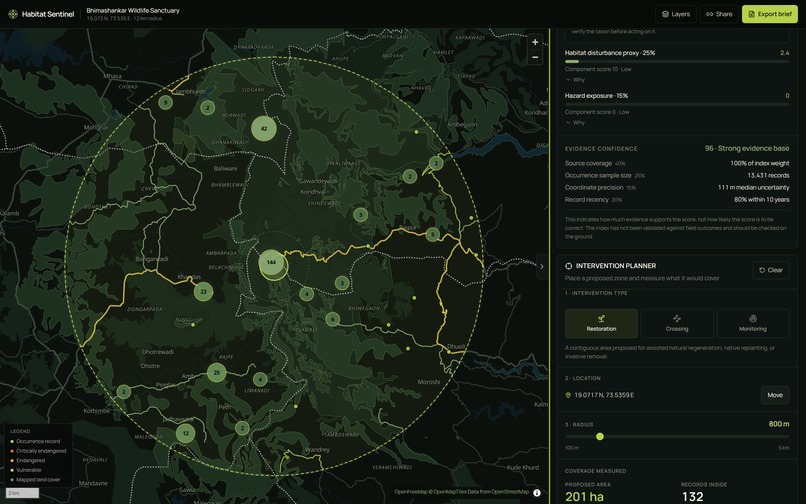Click the Hazard exposure progress bar
Viewport: 806px width, 504px height.
pyautogui.click(x=677, y=104)
